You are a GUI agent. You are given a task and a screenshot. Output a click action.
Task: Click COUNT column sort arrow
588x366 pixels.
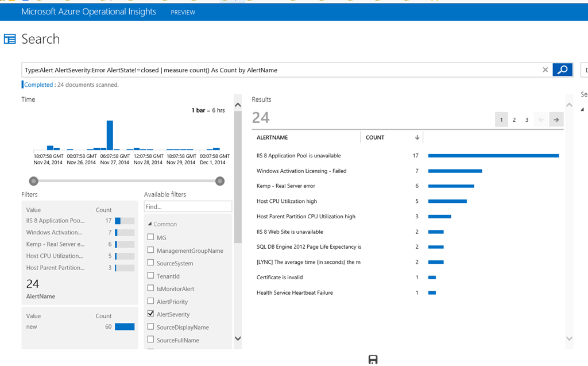coord(417,137)
